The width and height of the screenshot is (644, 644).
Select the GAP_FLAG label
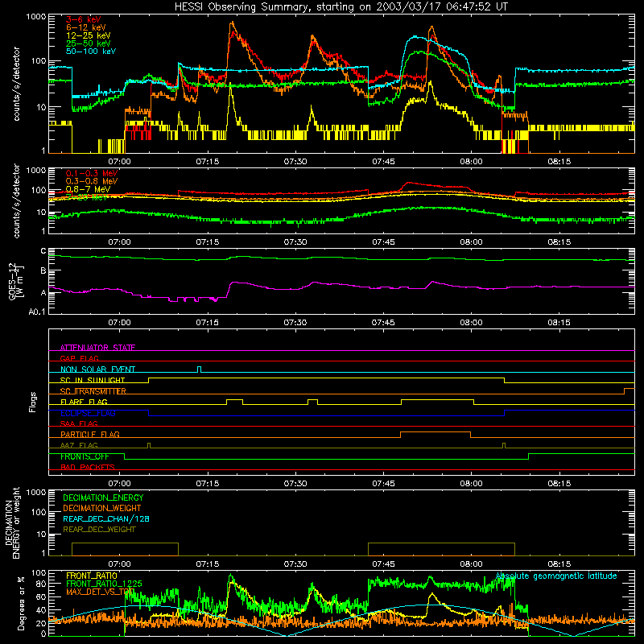click(79, 358)
